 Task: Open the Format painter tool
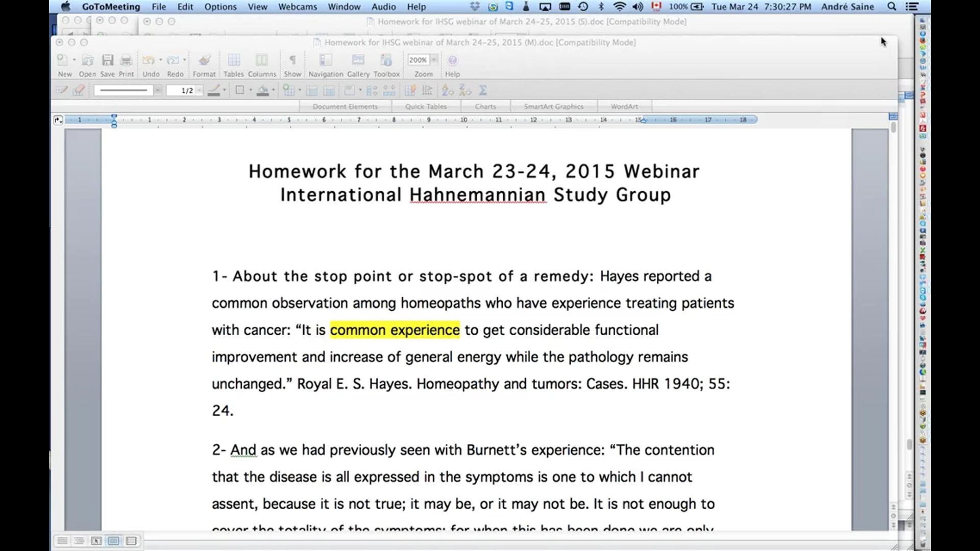click(204, 60)
